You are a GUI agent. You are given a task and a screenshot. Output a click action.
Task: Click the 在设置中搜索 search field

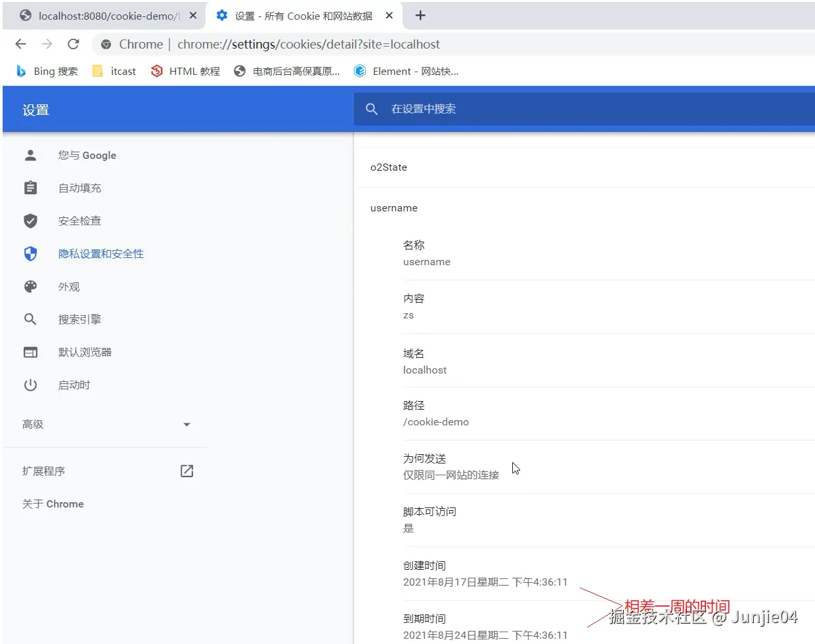click(584, 109)
